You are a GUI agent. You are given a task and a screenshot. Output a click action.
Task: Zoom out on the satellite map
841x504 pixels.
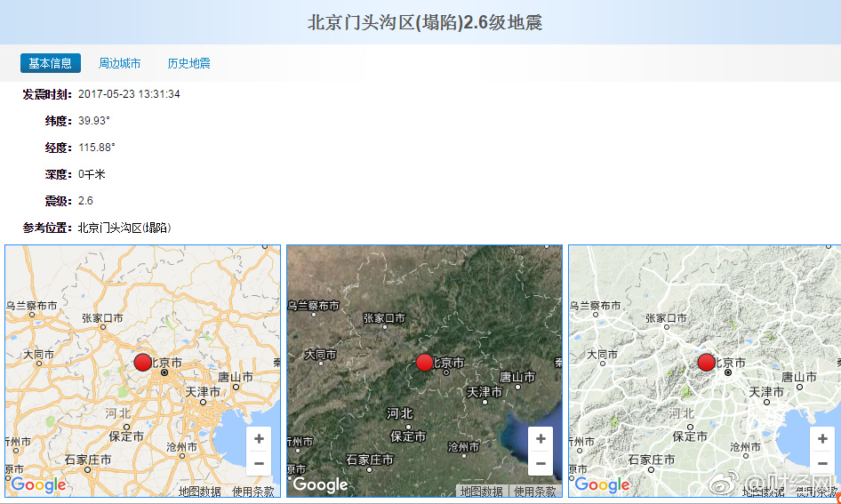coord(541,463)
